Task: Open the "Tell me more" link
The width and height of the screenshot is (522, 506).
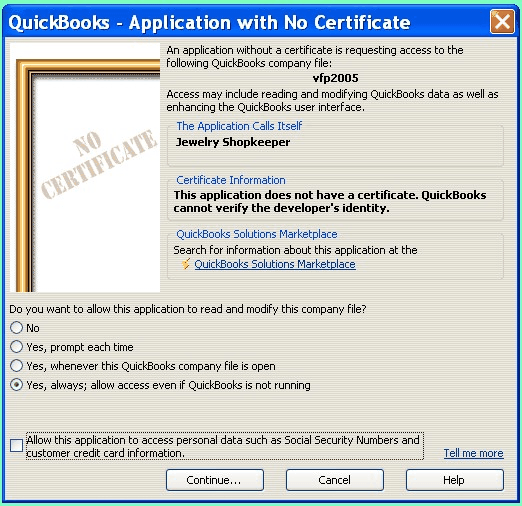Action: 473,453
